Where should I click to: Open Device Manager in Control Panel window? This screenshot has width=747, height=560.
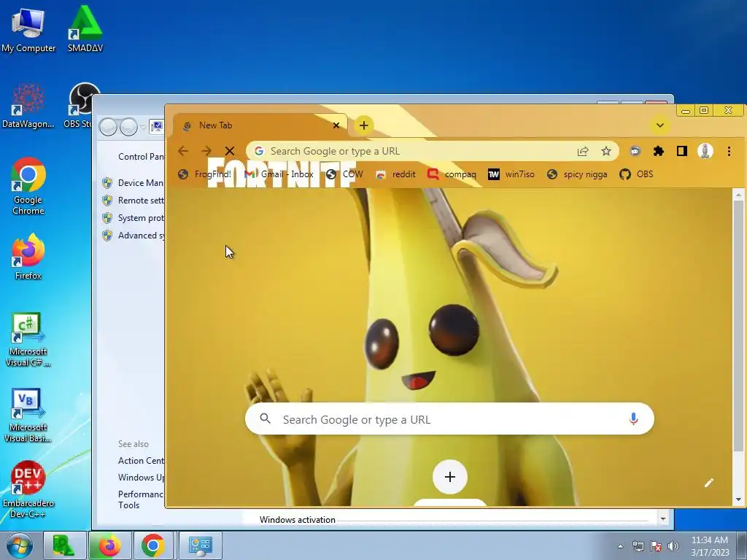coord(141,183)
